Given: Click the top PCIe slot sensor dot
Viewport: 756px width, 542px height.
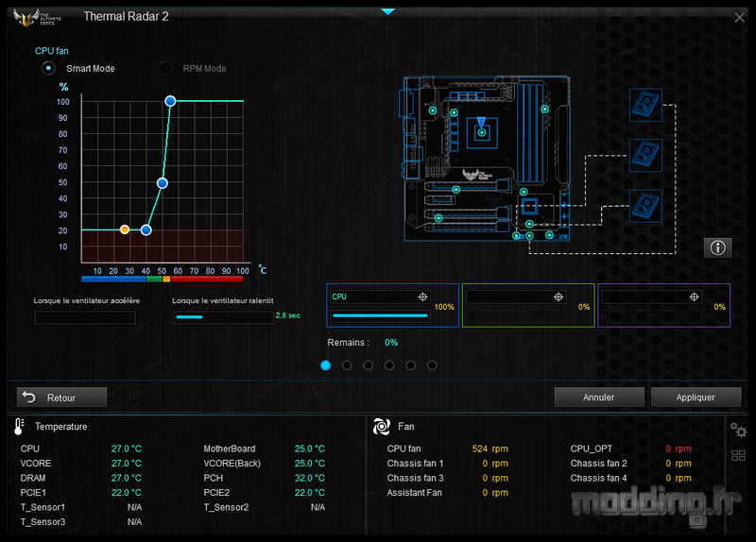Looking at the screenshot, I should (x=456, y=190).
